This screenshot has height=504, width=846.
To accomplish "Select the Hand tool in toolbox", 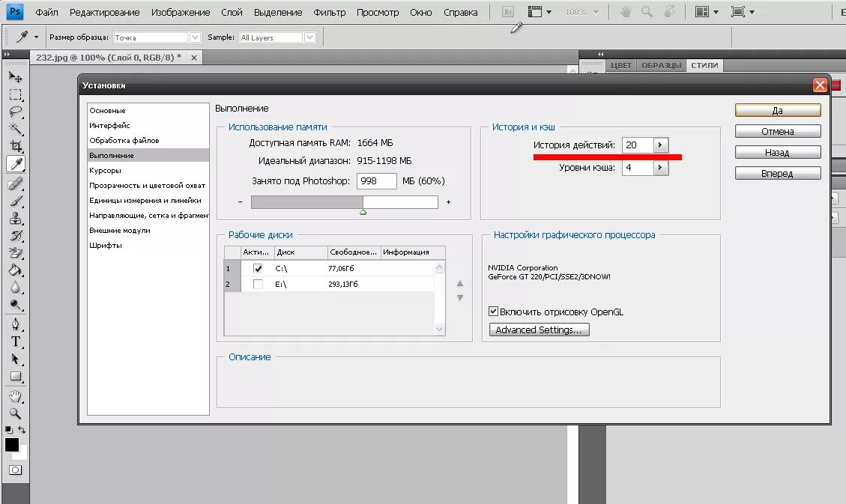I will tap(15, 397).
